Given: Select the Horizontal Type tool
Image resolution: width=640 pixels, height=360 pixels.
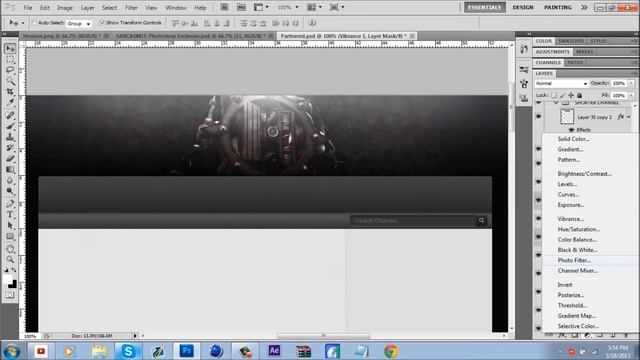Looking at the screenshot, I should (10, 215).
